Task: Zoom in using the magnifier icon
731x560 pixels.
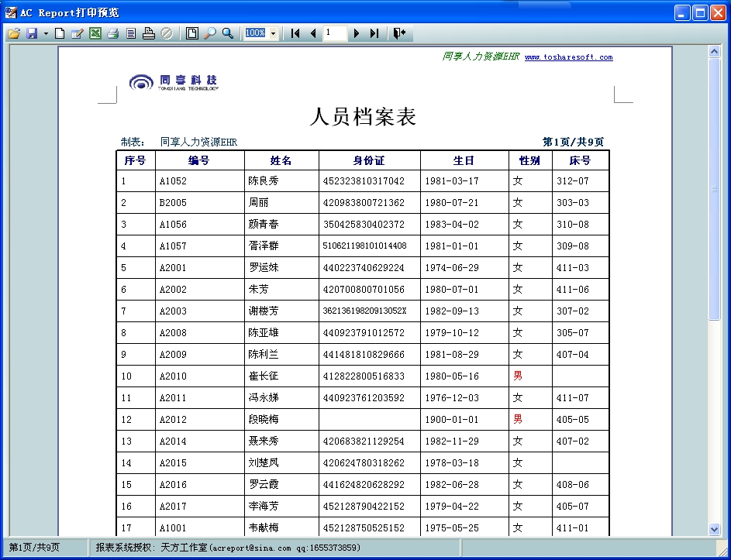Action: (228, 33)
